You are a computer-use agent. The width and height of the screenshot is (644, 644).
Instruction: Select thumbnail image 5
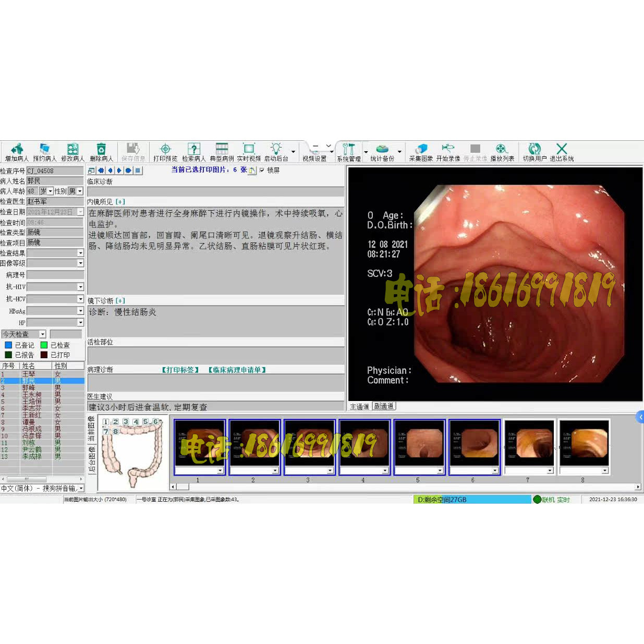pyautogui.click(x=420, y=443)
